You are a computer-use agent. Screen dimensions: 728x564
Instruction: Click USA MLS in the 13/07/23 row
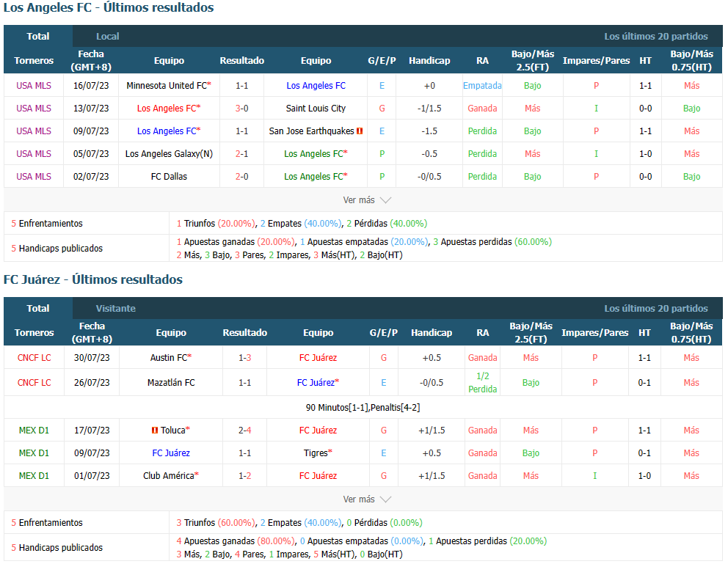click(x=34, y=108)
